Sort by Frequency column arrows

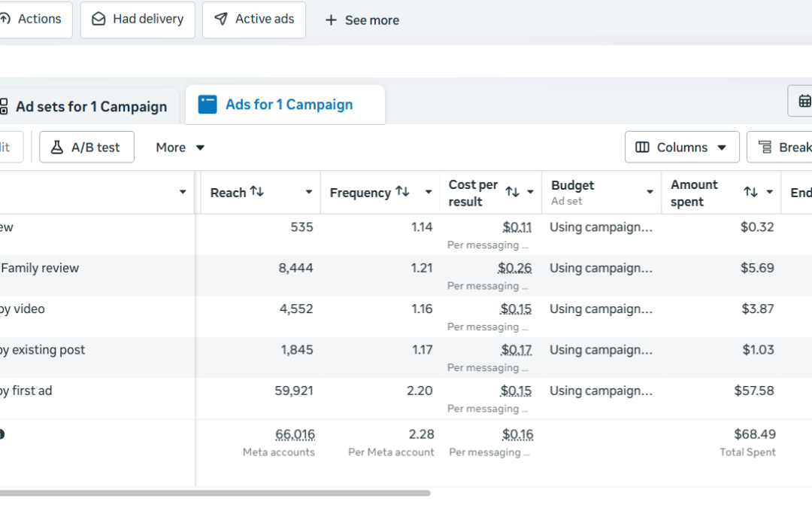pyautogui.click(x=402, y=191)
